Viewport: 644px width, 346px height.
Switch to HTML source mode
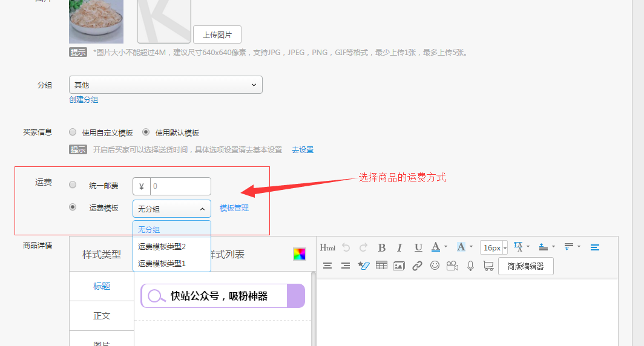(327, 247)
